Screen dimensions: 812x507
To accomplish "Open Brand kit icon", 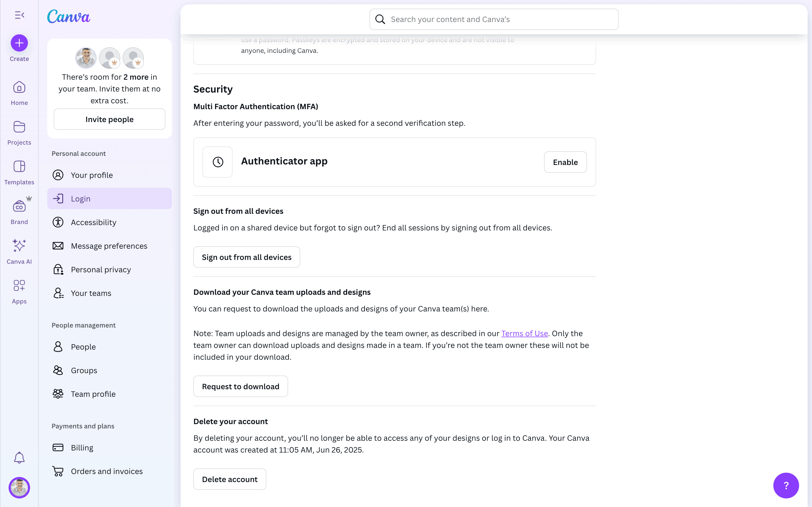I will [x=19, y=212].
